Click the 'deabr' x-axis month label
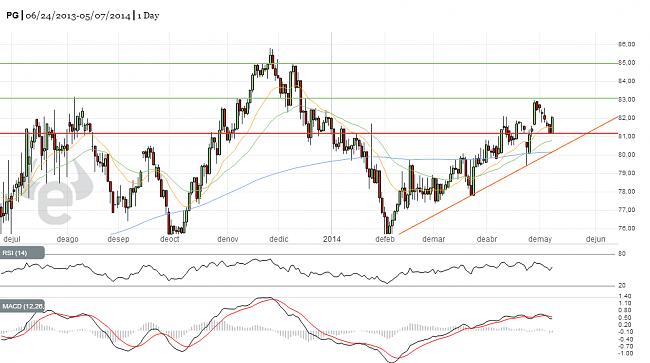 [487, 239]
